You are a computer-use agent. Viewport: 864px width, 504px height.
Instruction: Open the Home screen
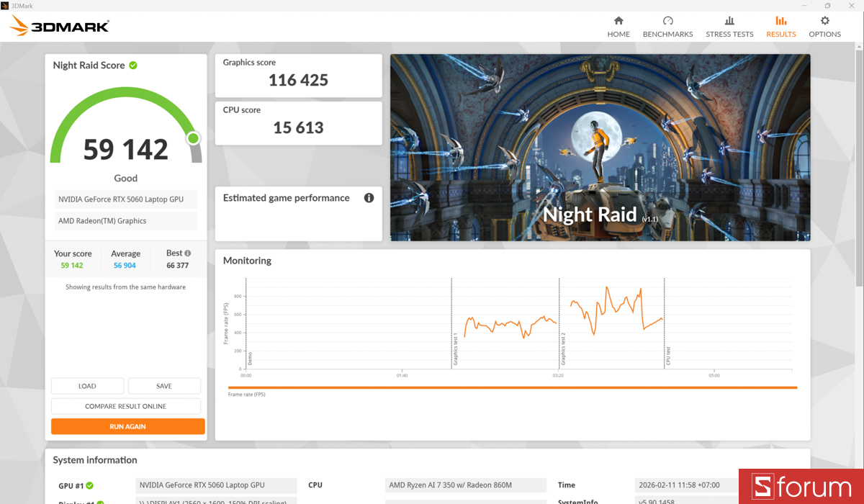coord(618,27)
